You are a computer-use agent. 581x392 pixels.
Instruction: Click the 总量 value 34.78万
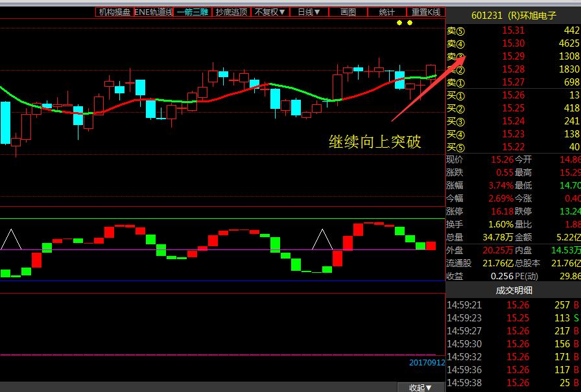[498, 237]
